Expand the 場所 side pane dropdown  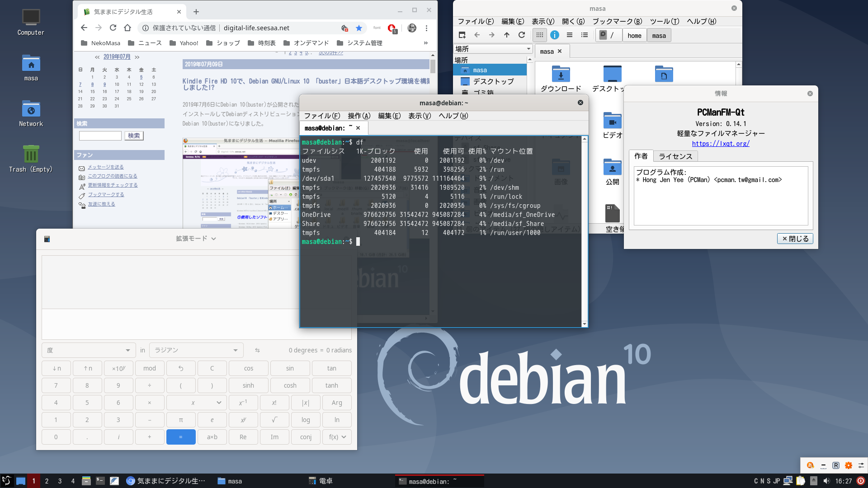click(x=493, y=49)
